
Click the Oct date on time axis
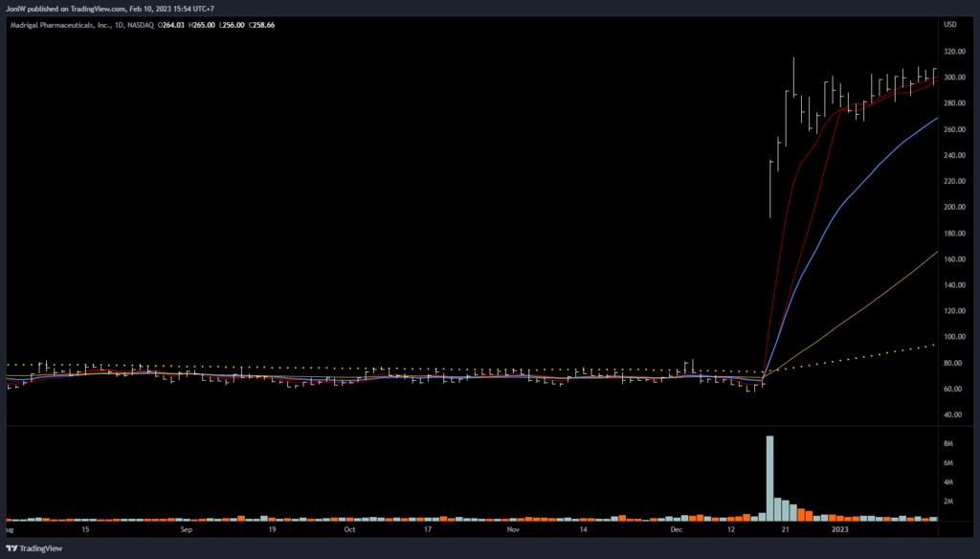349,528
